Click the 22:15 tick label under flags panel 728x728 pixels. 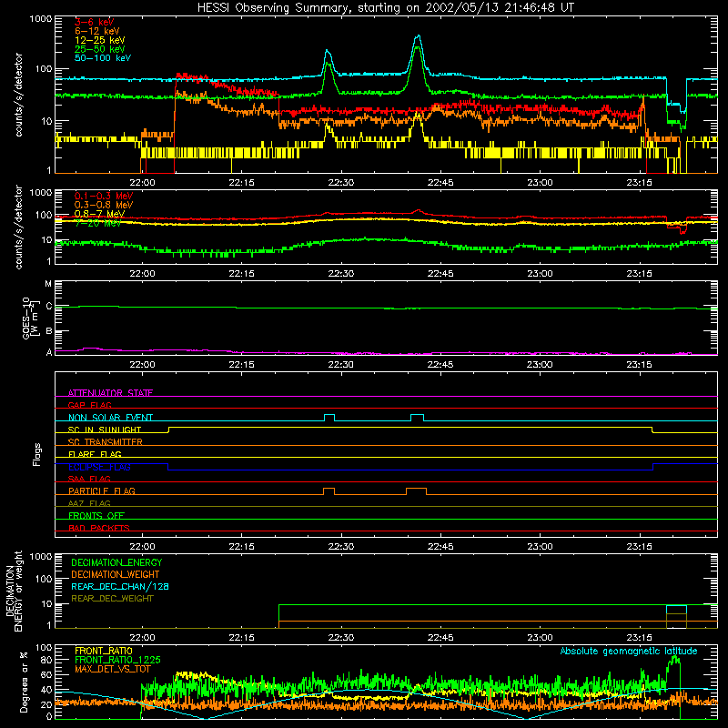click(241, 547)
